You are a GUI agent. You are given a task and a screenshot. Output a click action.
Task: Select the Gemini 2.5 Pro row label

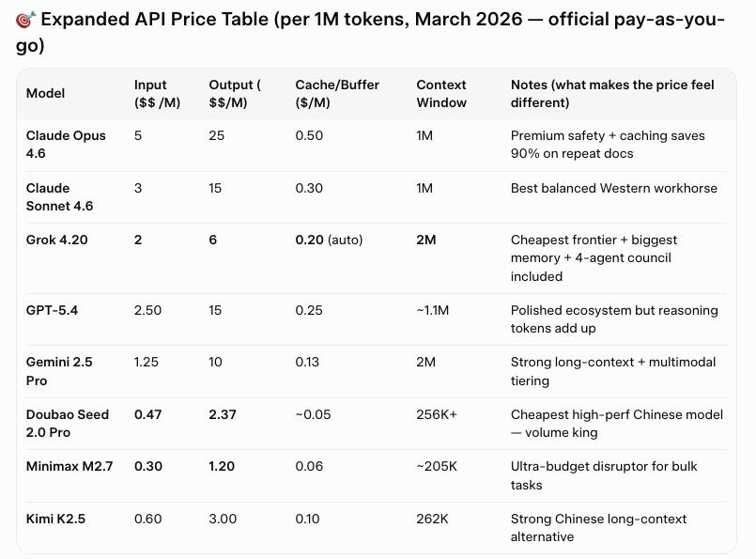(59, 371)
